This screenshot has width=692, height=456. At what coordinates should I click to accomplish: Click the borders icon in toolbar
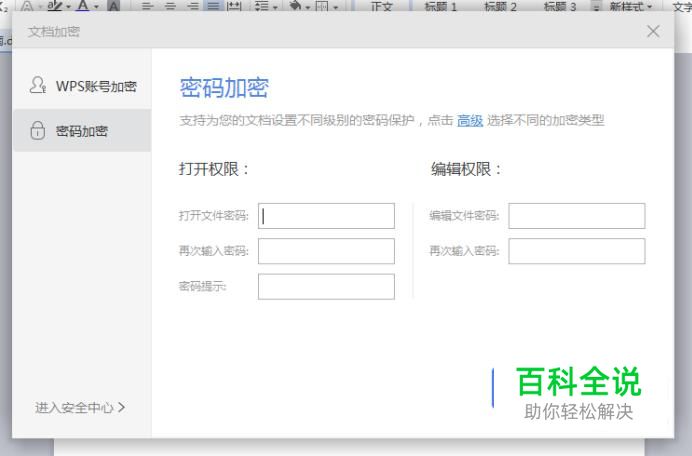(x=322, y=6)
